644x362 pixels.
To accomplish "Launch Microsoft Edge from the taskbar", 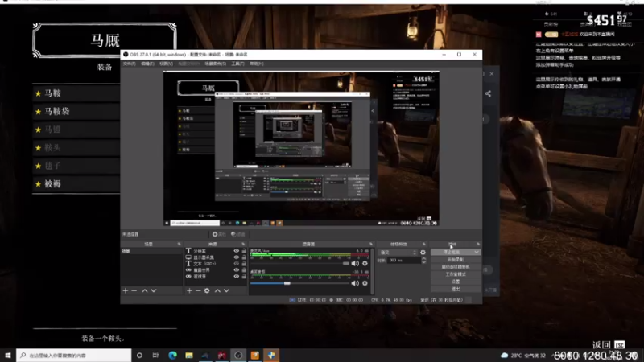I will click(x=172, y=355).
